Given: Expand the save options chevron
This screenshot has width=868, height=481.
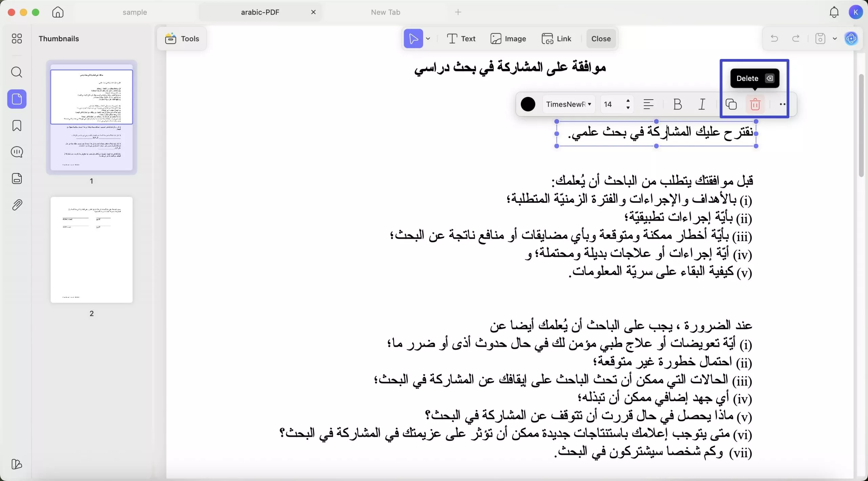Looking at the screenshot, I should click(835, 38).
